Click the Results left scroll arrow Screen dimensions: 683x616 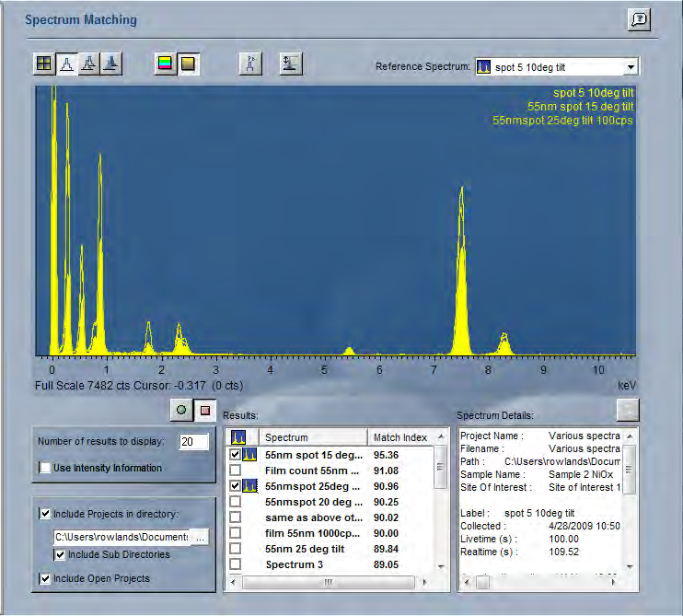pos(233,582)
